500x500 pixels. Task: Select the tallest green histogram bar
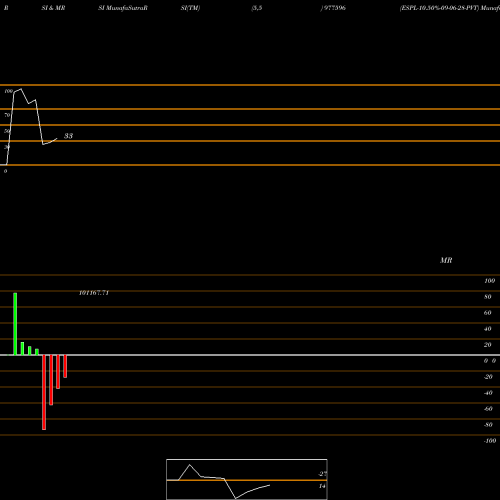15,324
